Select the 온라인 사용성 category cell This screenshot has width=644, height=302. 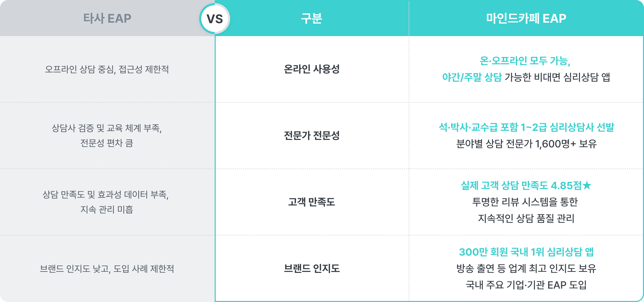click(312, 69)
